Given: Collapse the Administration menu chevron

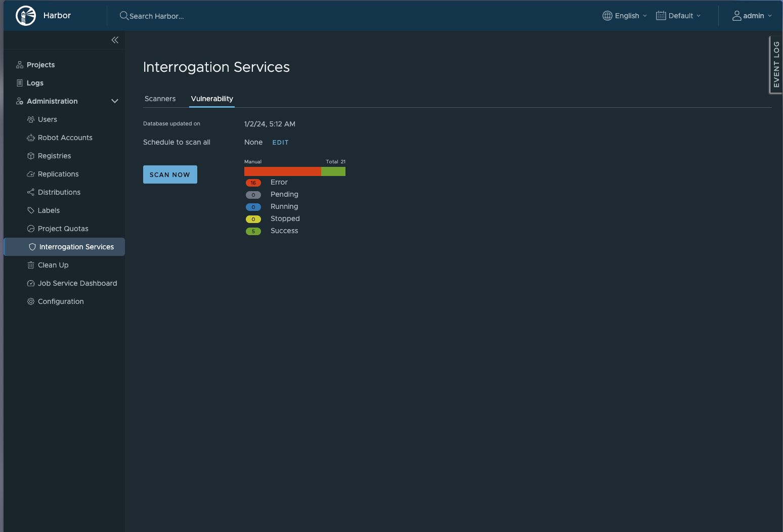Looking at the screenshot, I should [115, 101].
